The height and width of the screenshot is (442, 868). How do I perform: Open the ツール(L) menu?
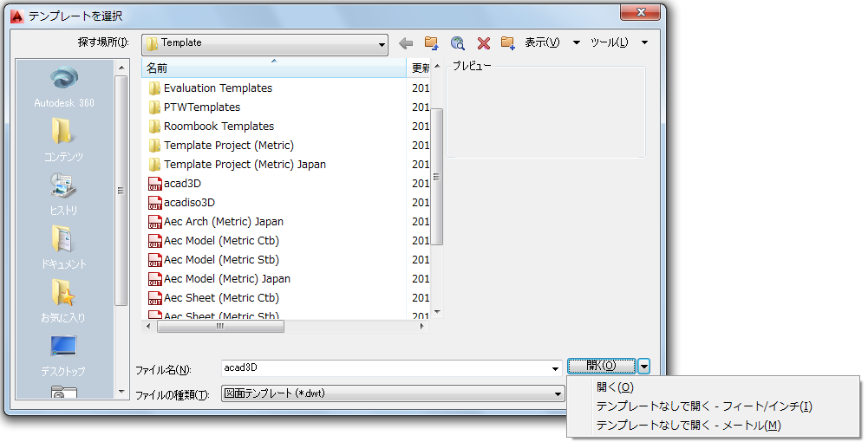click(609, 42)
